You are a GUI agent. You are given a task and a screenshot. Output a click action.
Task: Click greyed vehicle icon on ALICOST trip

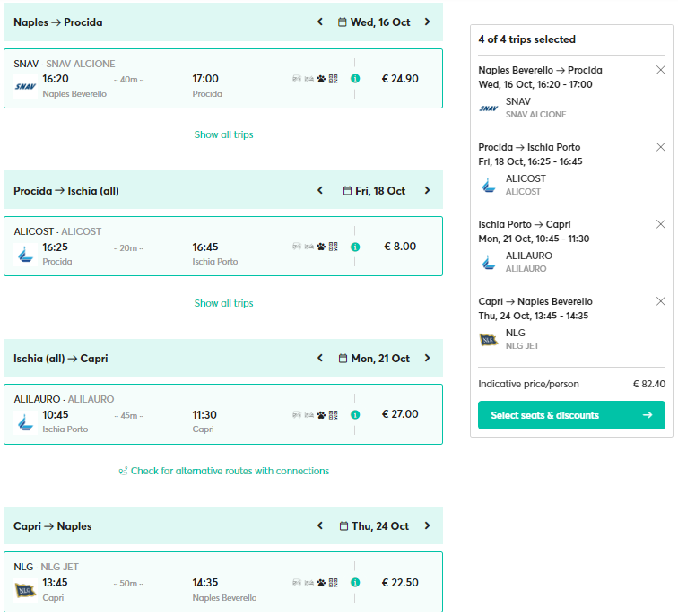click(x=297, y=247)
